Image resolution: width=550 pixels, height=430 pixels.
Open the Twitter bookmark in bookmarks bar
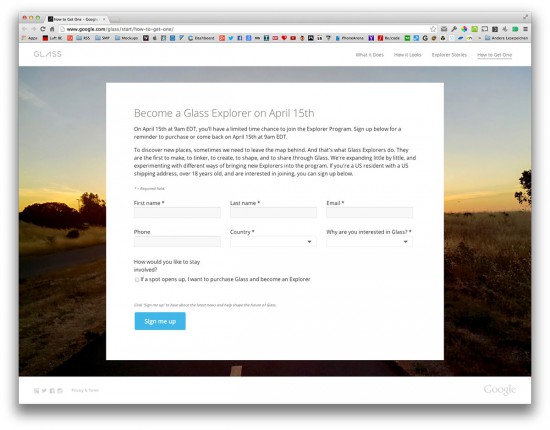click(231, 38)
